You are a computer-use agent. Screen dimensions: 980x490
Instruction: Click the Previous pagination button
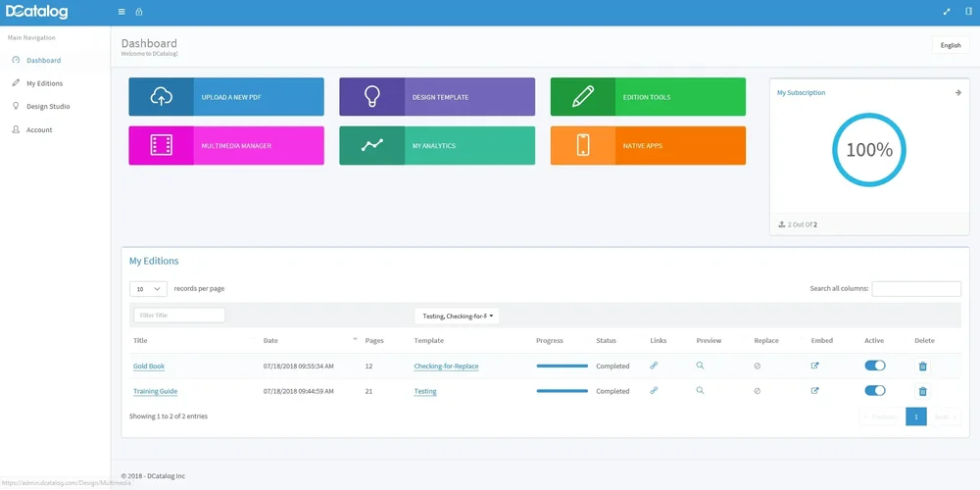(x=883, y=416)
